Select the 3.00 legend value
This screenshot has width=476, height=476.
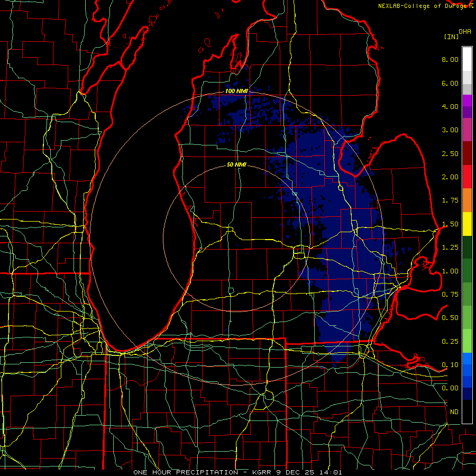pyautogui.click(x=450, y=130)
